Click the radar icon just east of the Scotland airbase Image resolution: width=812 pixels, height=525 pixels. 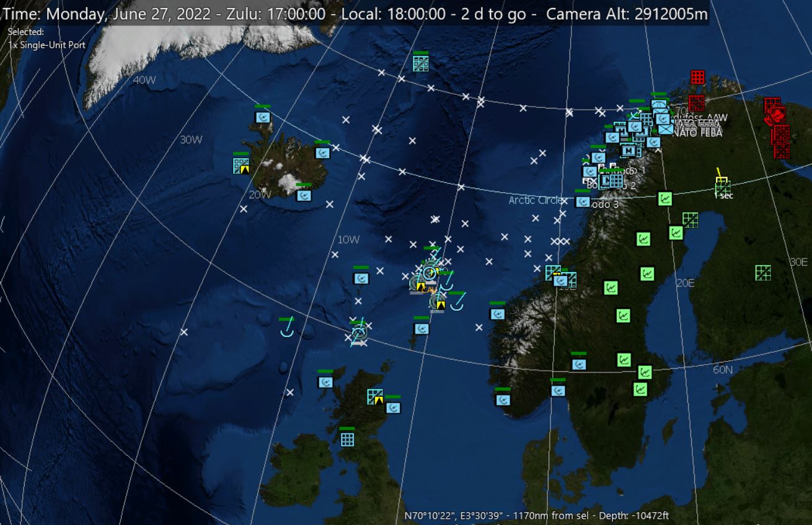tap(393, 407)
